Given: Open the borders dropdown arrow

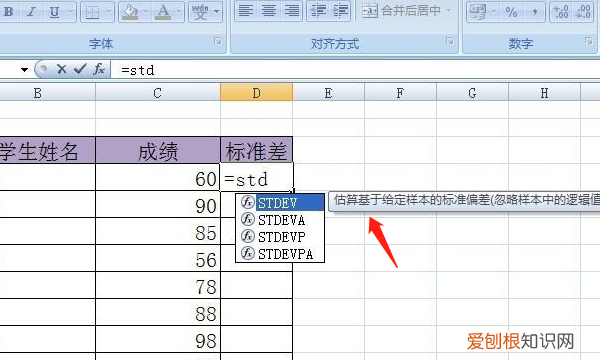Looking at the screenshot, I should pyautogui.click(x=108, y=12).
